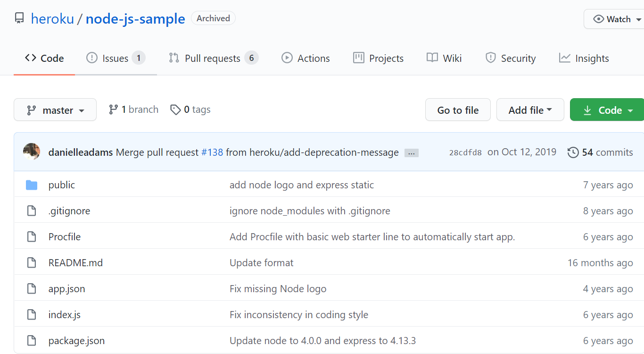Screen dimensions: 644x354
Task: Open commit 'Update node to 4.0.0 and express'
Action: point(323,341)
